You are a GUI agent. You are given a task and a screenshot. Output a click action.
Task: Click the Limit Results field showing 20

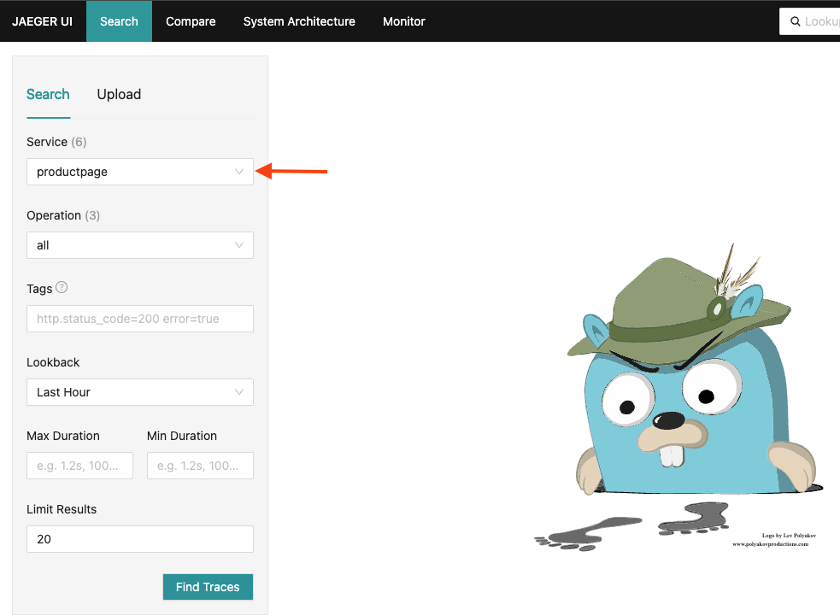coord(139,538)
